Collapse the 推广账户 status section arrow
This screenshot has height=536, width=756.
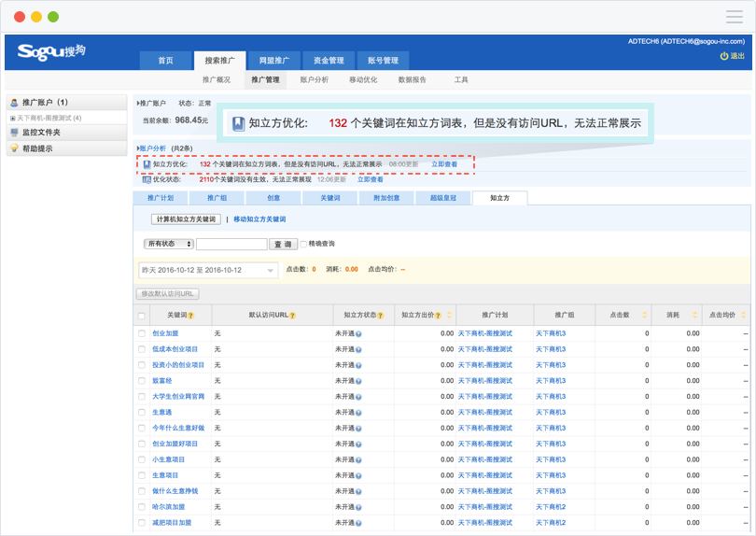point(138,104)
